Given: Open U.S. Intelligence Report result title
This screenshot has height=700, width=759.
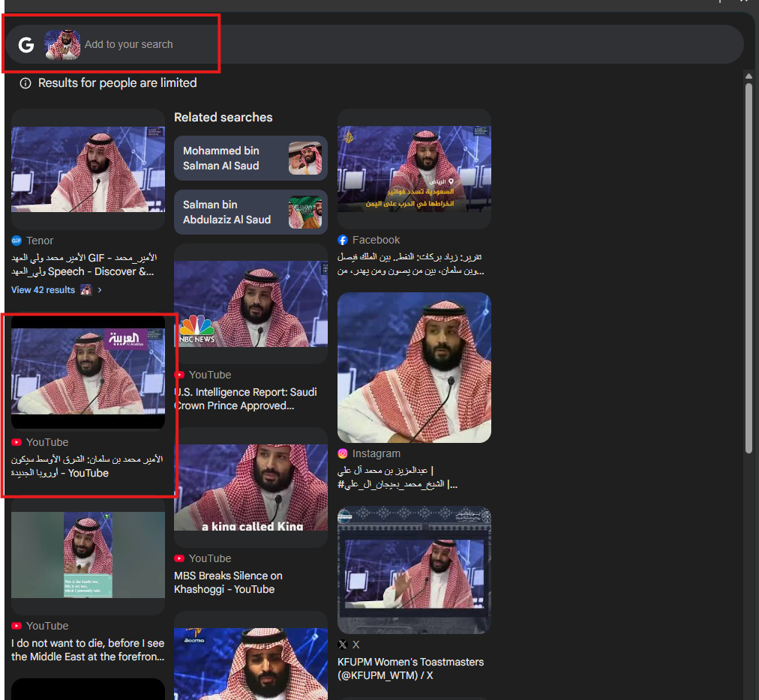Looking at the screenshot, I should pos(246,399).
